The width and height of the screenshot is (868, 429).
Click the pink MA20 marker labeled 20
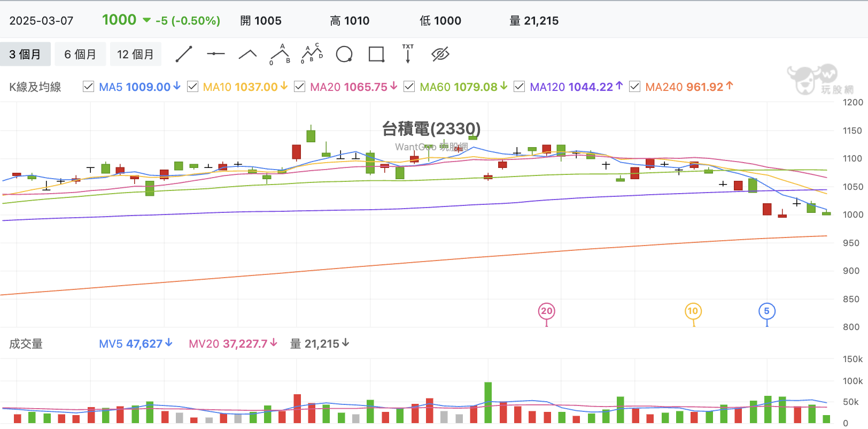[547, 311]
